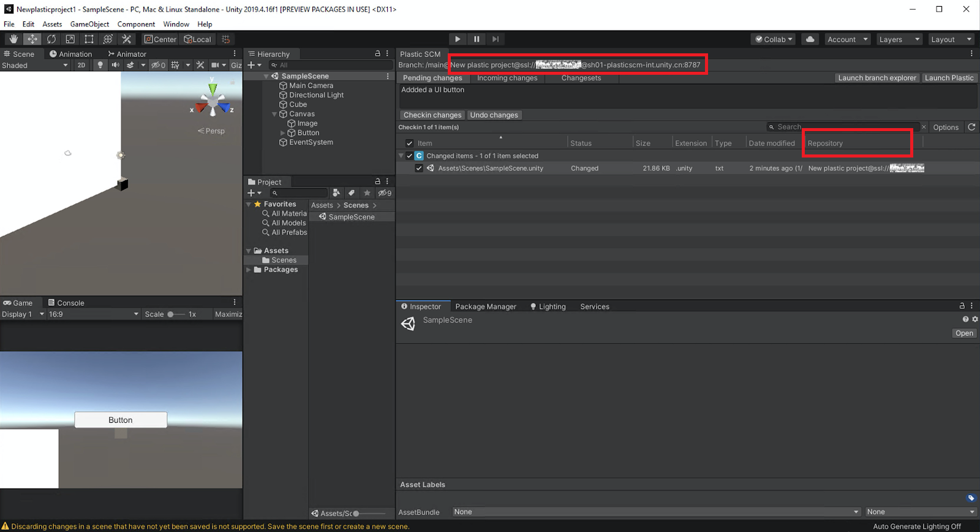The width and height of the screenshot is (980, 532).
Task: Click Launch Plastic button
Action: pos(949,78)
